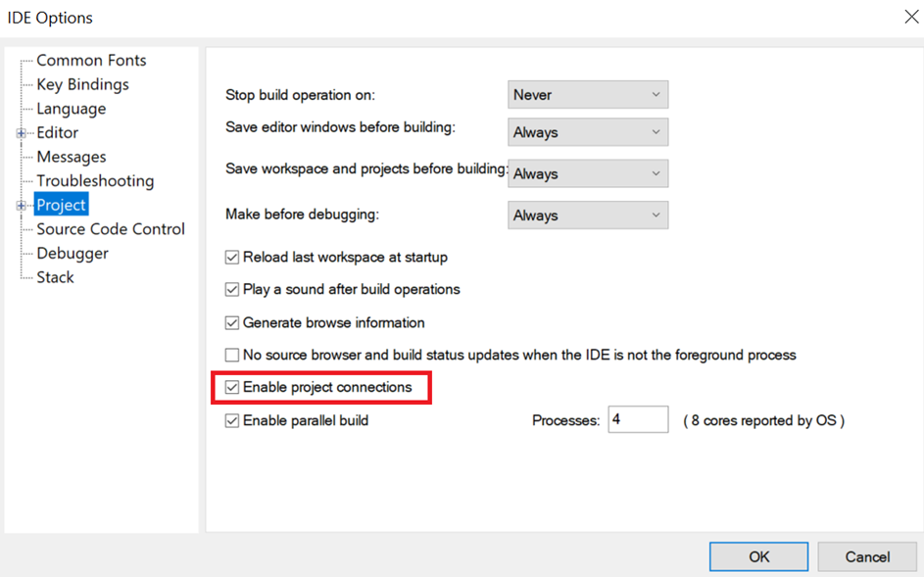Close the IDE Options dialog
This screenshot has width=924, height=577.
(x=910, y=17)
